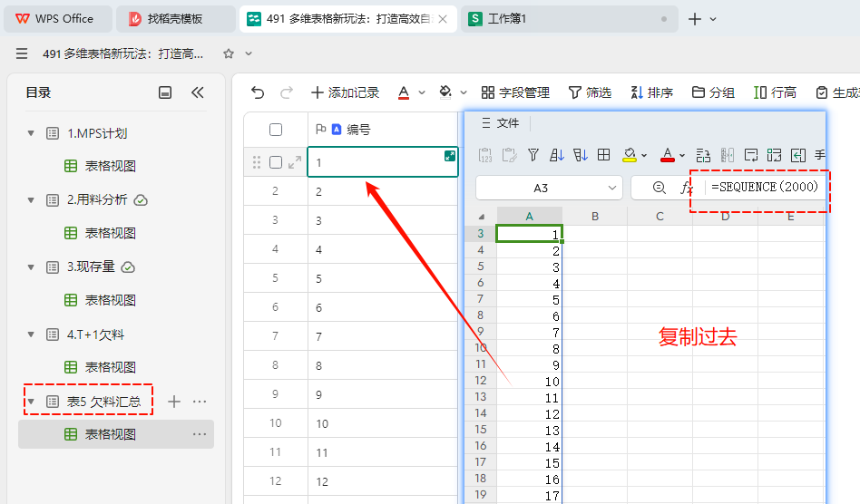
Task: Open the fill color dropdown arrow in toolbar
Action: (x=464, y=92)
